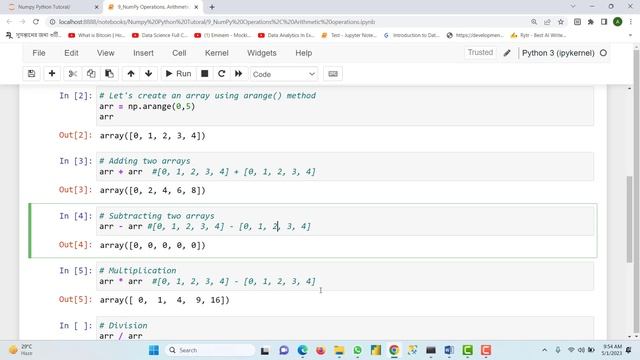
Task: Share this page icon
Action: pyautogui.click(x=547, y=22)
